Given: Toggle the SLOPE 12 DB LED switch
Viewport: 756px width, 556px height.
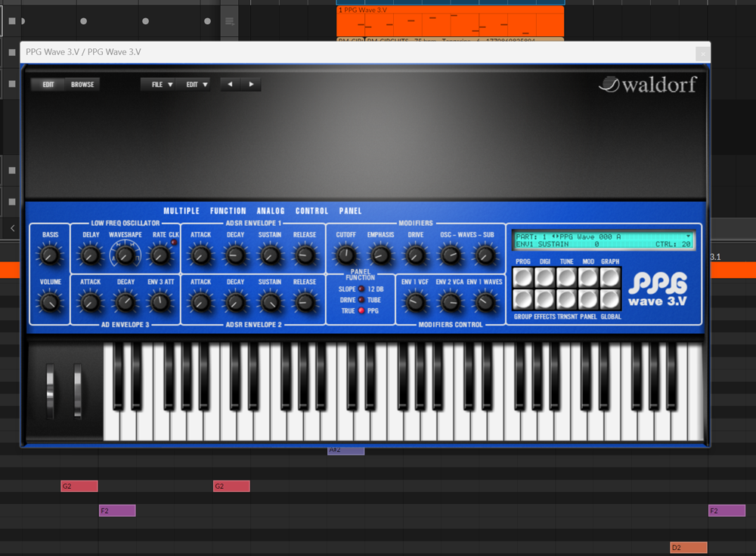Looking at the screenshot, I should pos(361,289).
